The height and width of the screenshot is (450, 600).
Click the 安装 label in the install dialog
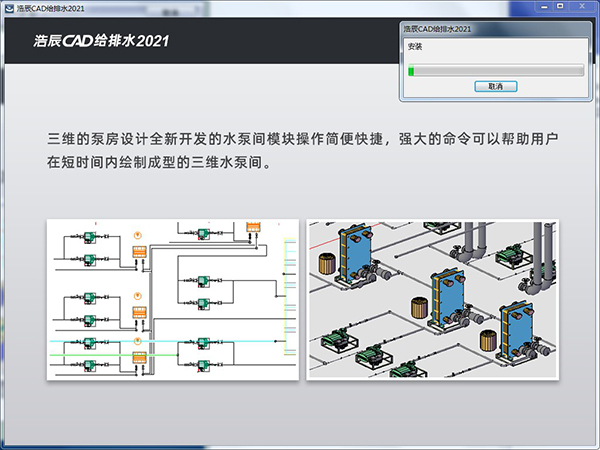pyautogui.click(x=415, y=47)
